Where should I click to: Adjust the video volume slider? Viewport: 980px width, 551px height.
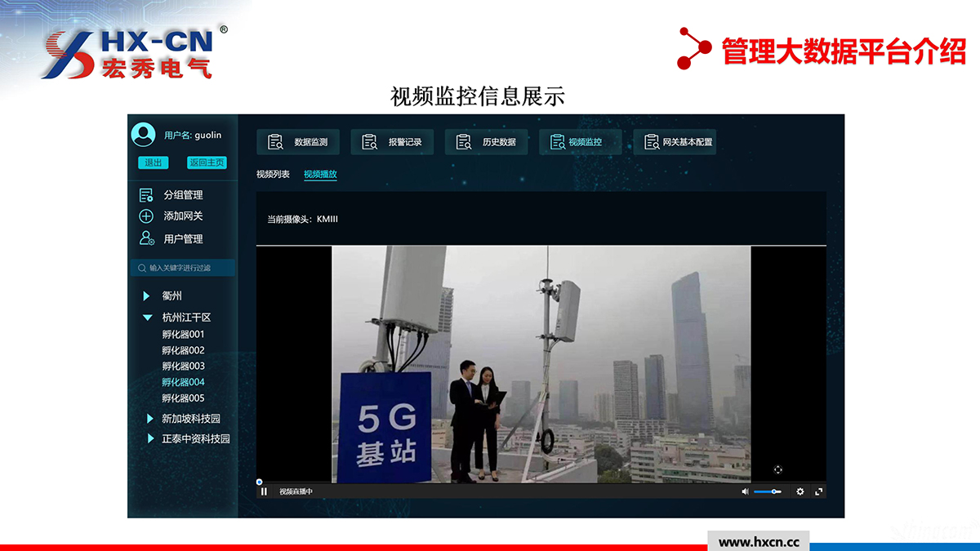768,491
